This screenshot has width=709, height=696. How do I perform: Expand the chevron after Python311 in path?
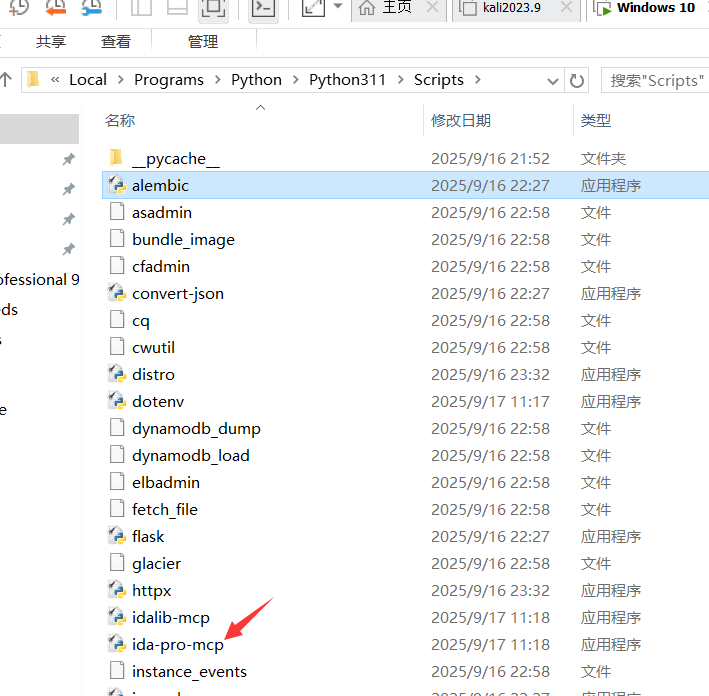pos(400,80)
